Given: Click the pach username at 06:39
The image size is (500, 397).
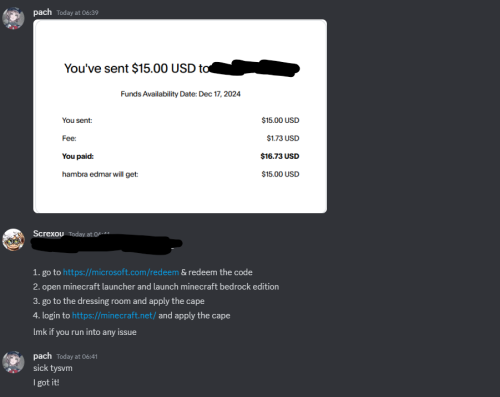Looking at the screenshot, I should (x=42, y=12).
